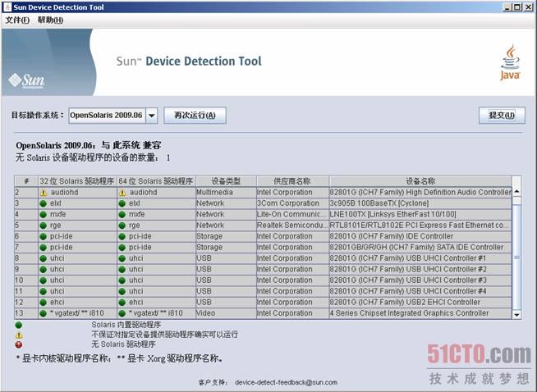
Task: Select the High Definition Audio Controller device name
Action: click(x=420, y=192)
